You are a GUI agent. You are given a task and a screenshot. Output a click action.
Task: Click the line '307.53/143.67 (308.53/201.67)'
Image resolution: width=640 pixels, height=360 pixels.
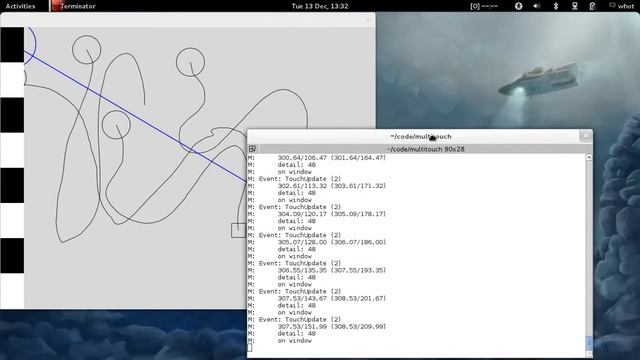pyautogui.click(x=331, y=298)
